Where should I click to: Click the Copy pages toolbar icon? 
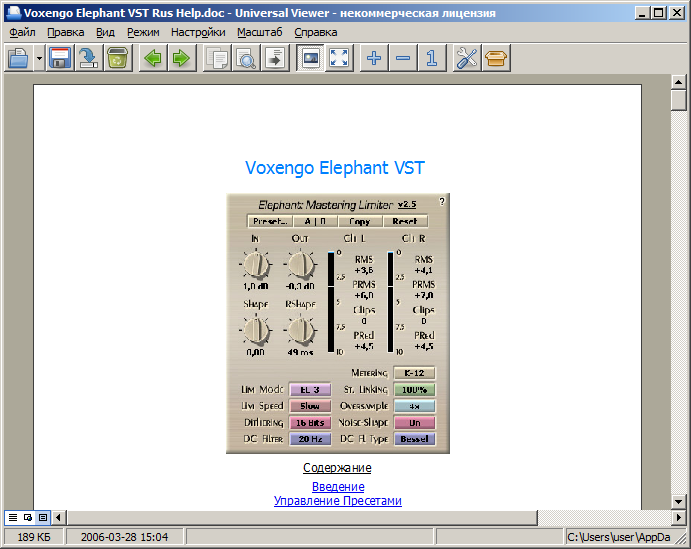click(x=217, y=58)
